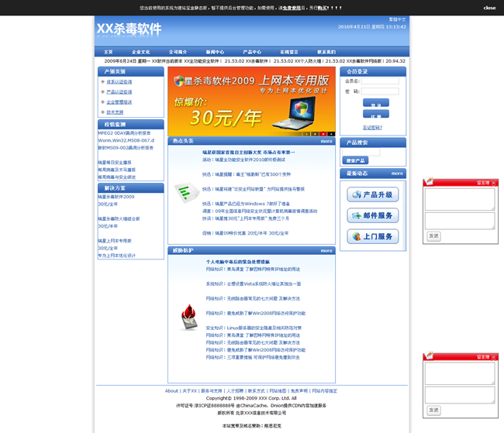Click the notepad icon on lower 留言簿 widget
This screenshot has width=504, height=433.
429,356
